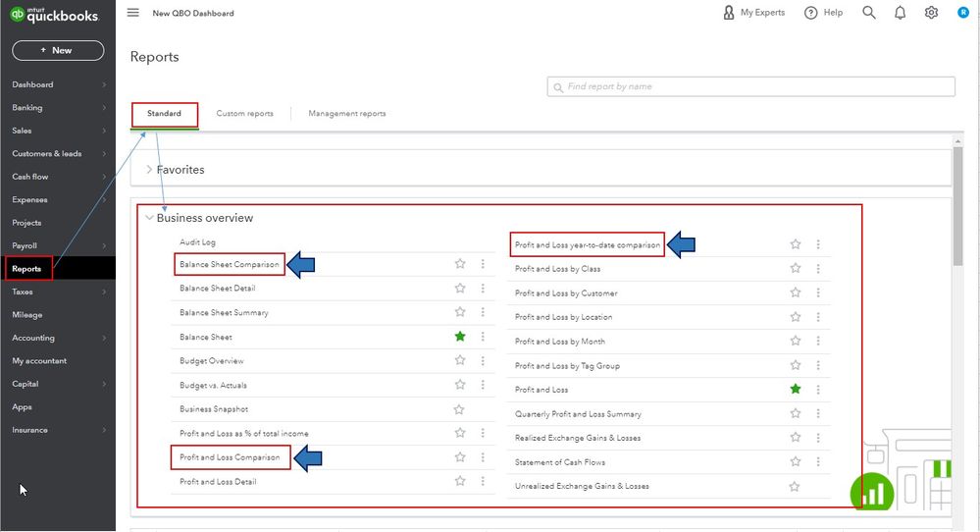Open My Experts icon
980x532 pixels.
point(728,13)
